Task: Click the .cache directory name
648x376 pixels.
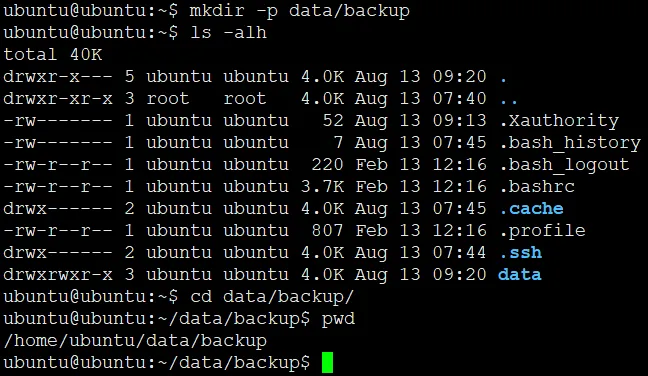Action: 531,209
